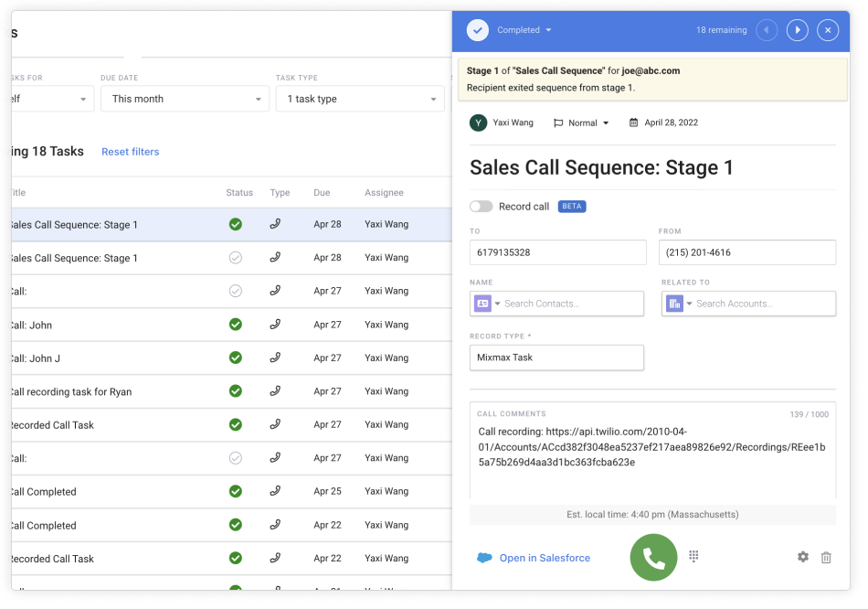Click the Sales Call Sequence: Stage 1 title
This screenshot has height=609, width=868.
[601, 167]
